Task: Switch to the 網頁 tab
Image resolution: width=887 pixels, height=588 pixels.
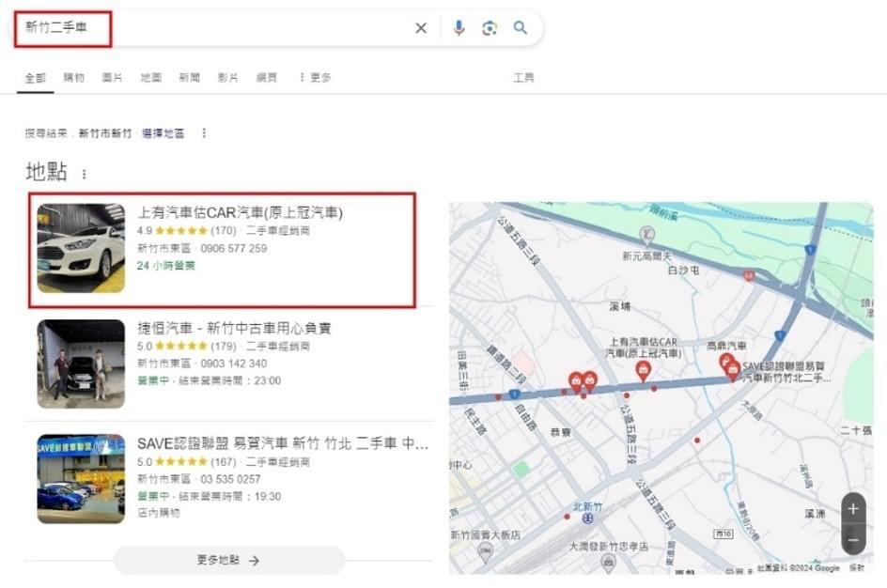Action: (267, 77)
